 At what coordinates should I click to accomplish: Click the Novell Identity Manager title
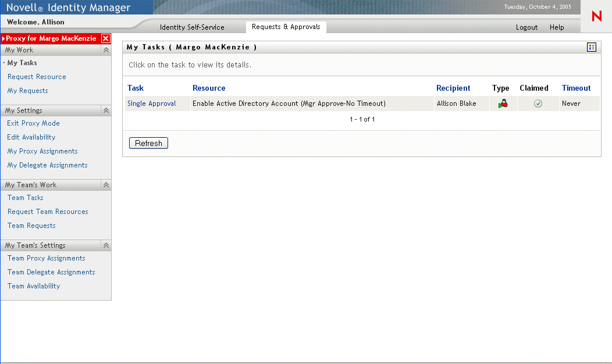pyautogui.click(x=68, y=8)
